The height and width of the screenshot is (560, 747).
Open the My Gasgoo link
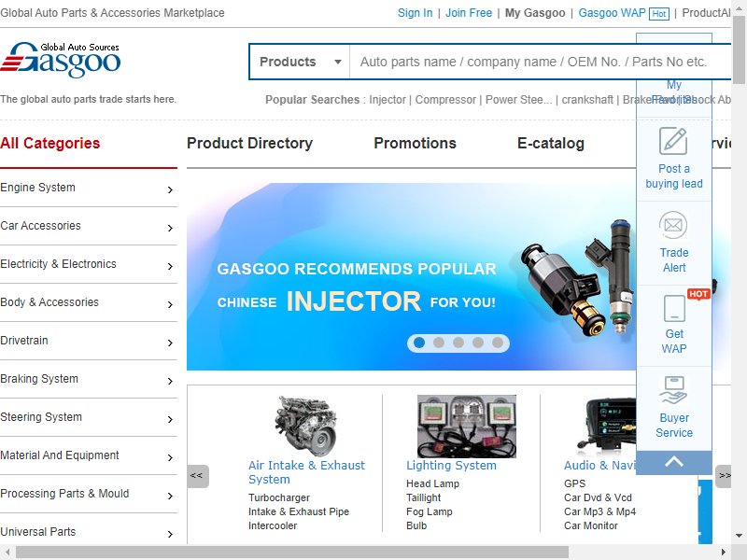(x=535, y=13)
